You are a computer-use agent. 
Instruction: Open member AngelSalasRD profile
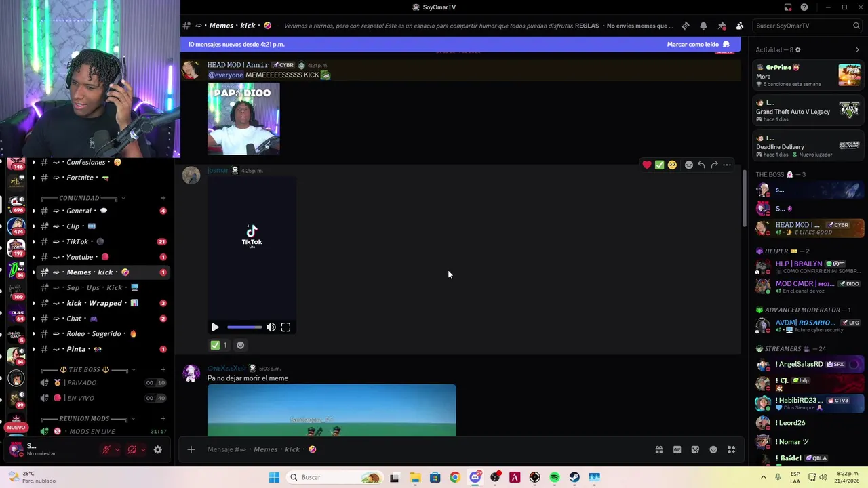810,364
